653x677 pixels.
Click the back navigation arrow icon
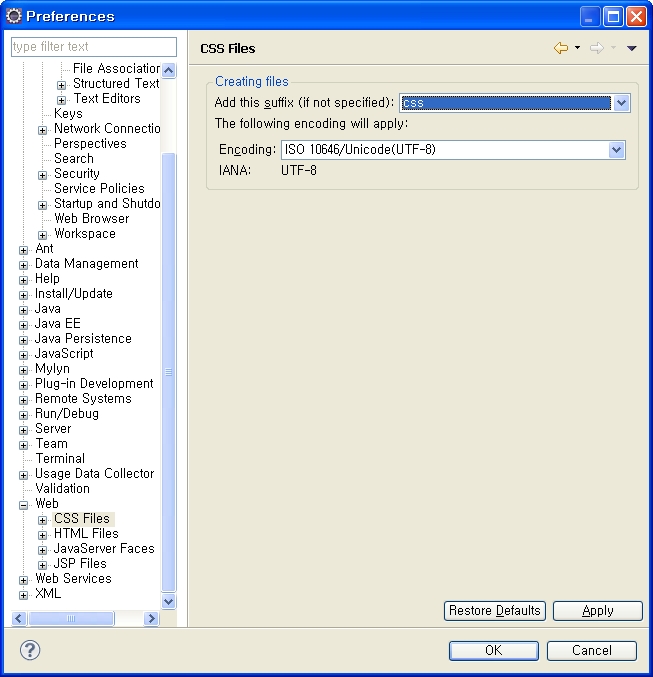click(x=560, y=48)
